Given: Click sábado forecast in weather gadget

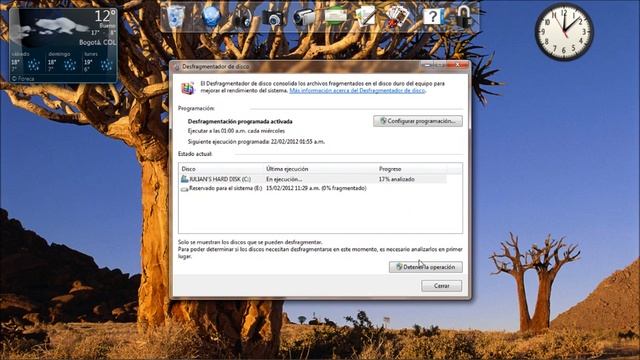Looking at the screenshot, I should (27, 61).
